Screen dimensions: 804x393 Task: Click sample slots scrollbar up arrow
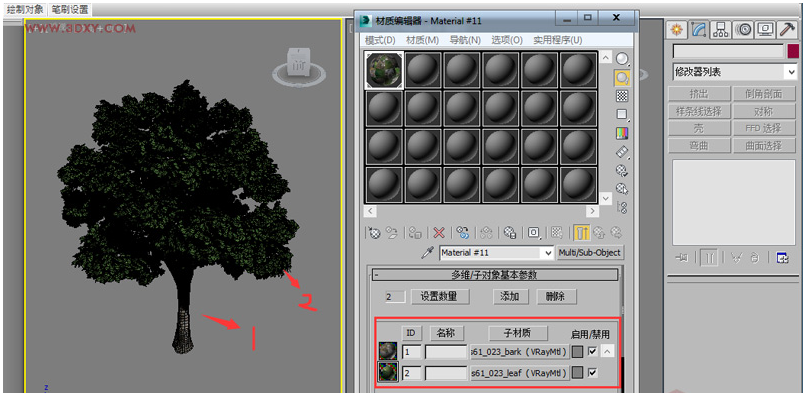(606, 57)
